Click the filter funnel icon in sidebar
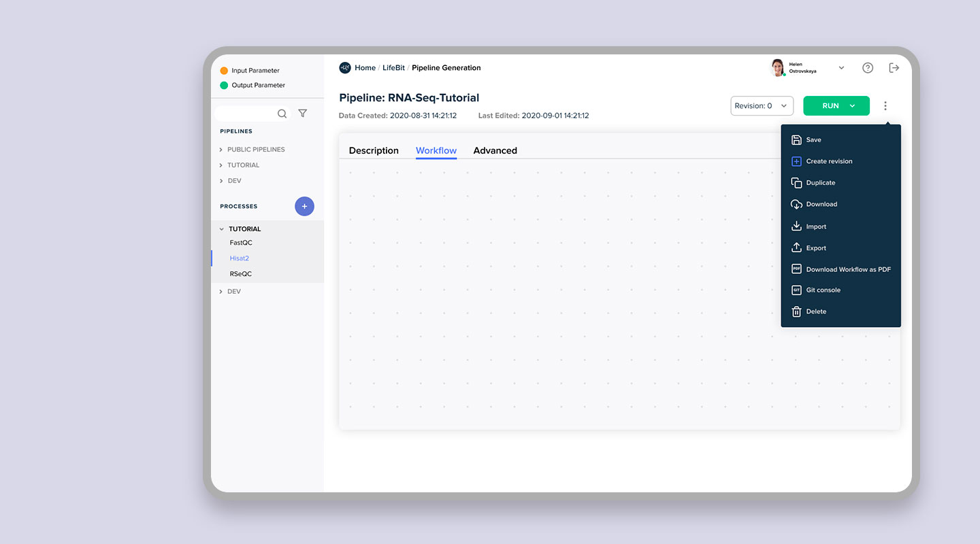 (303, 114)
